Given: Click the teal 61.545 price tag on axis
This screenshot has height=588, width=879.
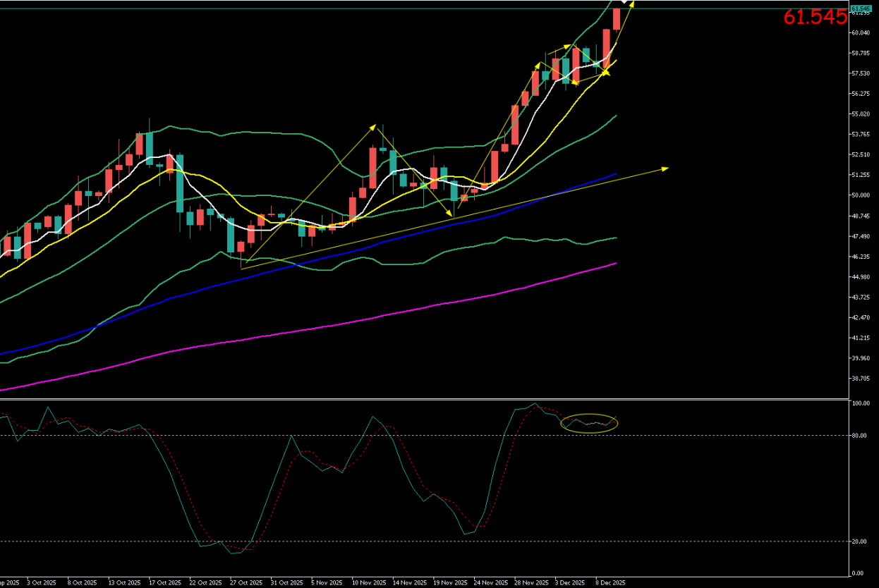Looking at the screenshot, I should 859,8.
